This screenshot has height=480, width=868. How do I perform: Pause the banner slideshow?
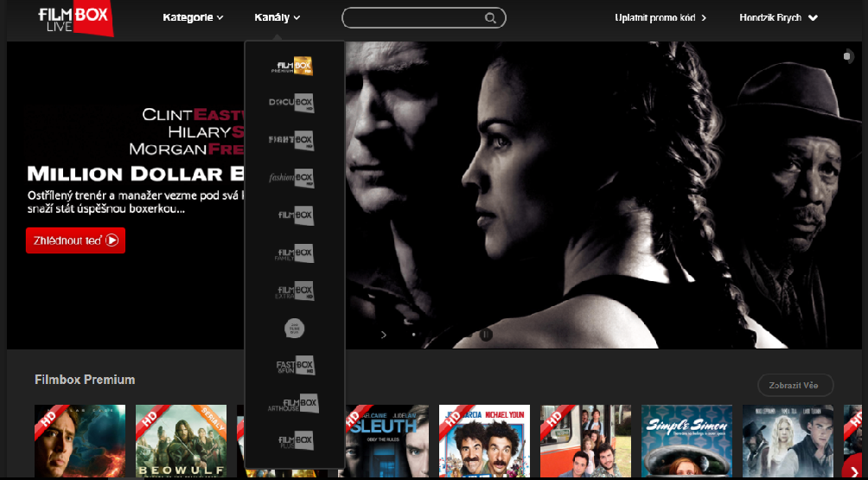click(x=486, y=334)
